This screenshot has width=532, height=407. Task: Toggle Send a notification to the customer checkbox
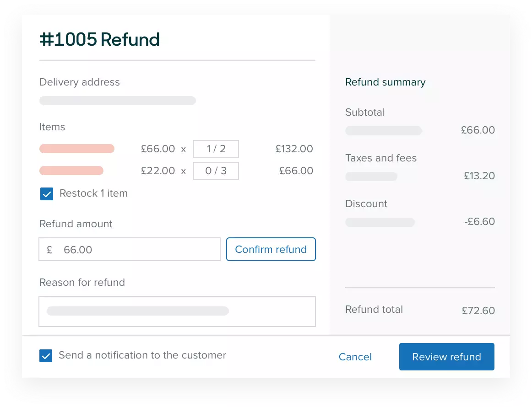[x=46, y=356]
